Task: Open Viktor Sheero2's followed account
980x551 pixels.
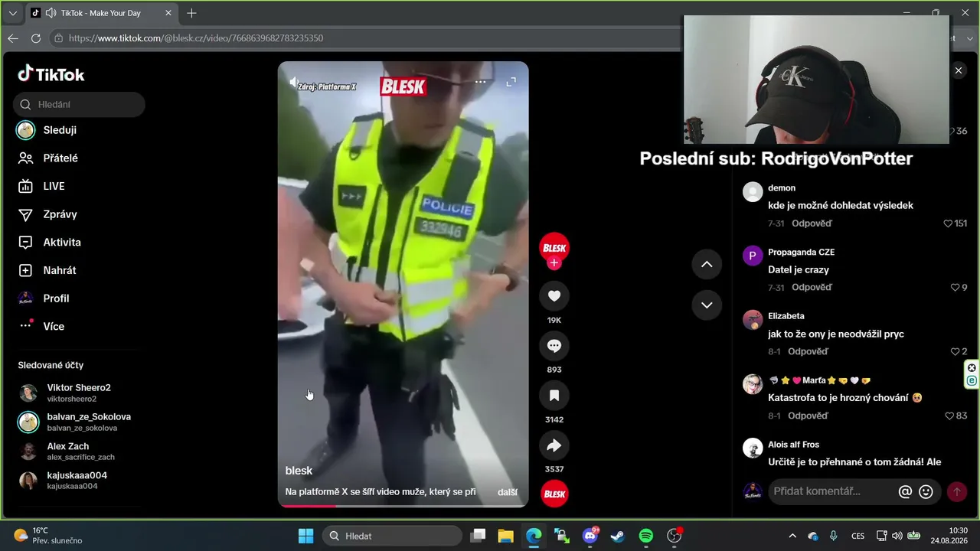Action: 79,393
